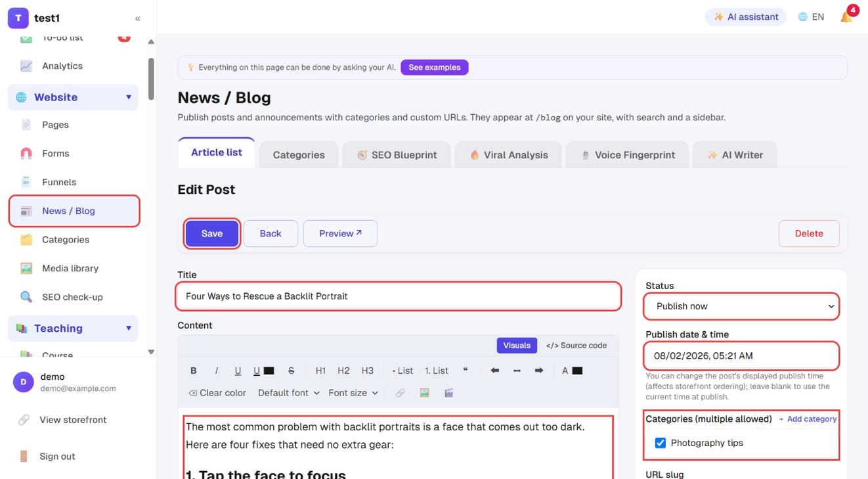This screenshot has width=868, height=479.
Task: Apply plain underline formatting
Action: click(x=238, y=371)
